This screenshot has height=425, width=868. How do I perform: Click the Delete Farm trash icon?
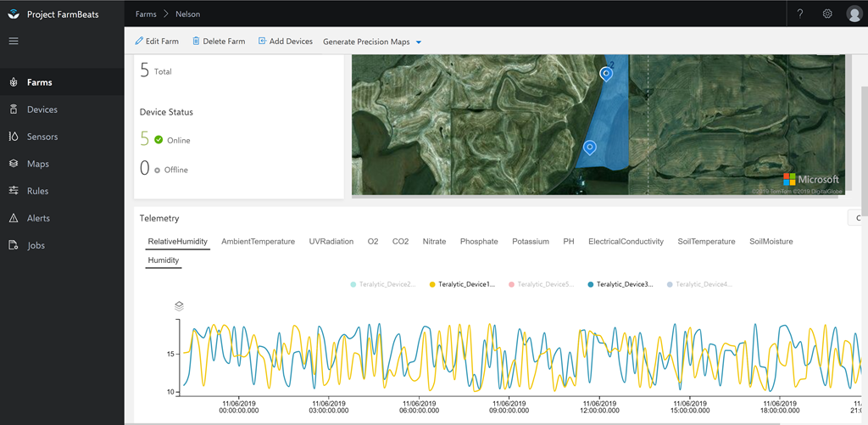(x=196, y=41)
